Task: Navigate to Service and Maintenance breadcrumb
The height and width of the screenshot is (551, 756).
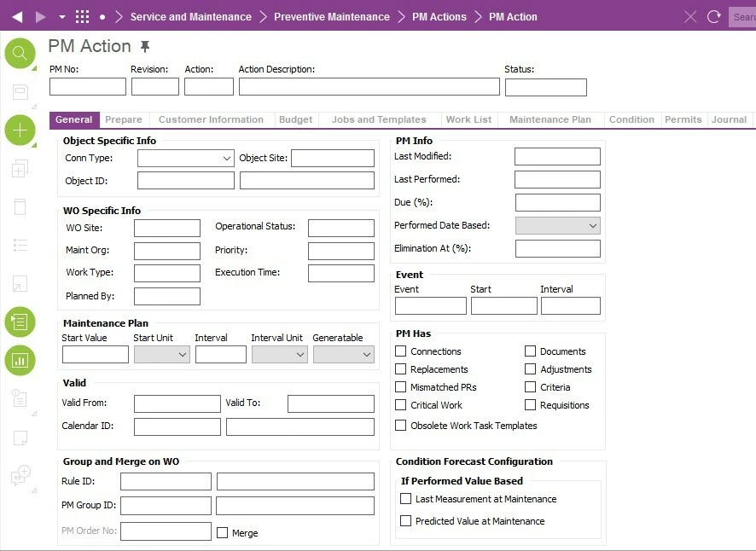Action: tap(190, 17)
